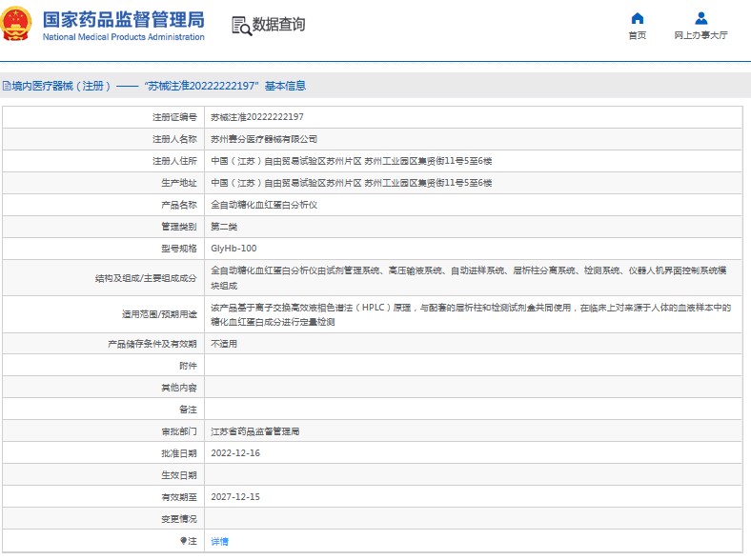Click the 注册人名称 row label

pos(174,139)
